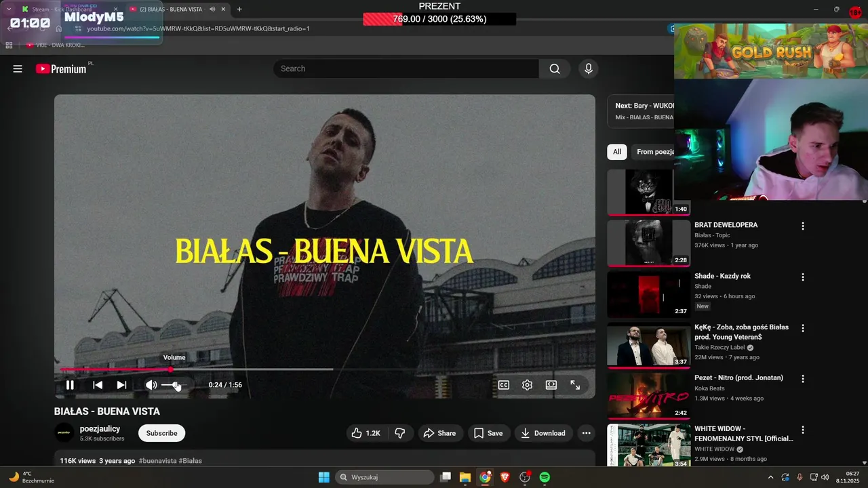Open options menu for KęKę - Zoba video
The image size is (868, 488).
803,328
